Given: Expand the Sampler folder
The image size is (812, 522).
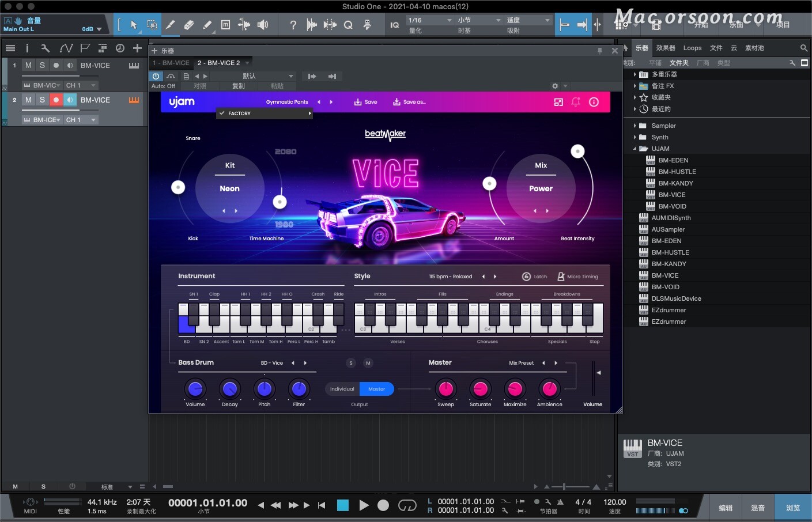Looking at the screenshot, I should pos(635,126).
